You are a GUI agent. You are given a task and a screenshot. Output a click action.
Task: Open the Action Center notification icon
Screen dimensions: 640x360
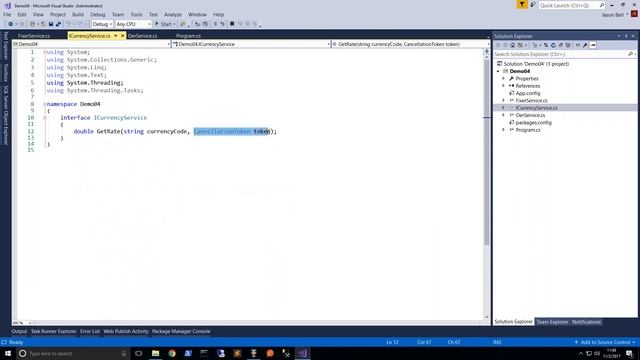pyautogui.click(x=629, y=353)
